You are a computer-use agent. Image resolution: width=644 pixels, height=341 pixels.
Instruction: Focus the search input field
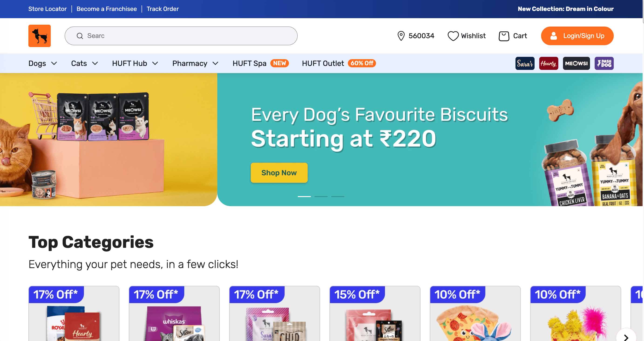point(190,36)
